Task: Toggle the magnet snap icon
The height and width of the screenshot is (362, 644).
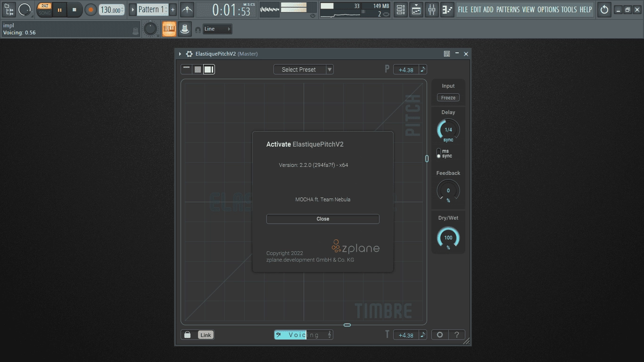Action: coord(198,29)
